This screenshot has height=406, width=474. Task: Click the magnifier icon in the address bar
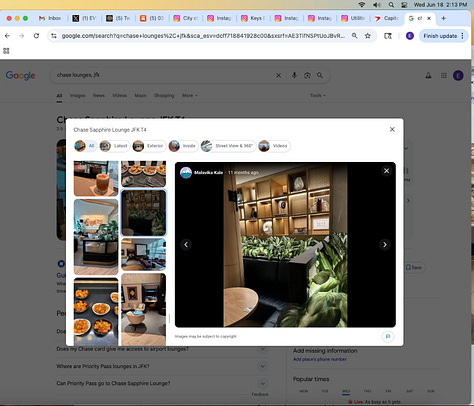pyautogui.click(x=355, y=36)
